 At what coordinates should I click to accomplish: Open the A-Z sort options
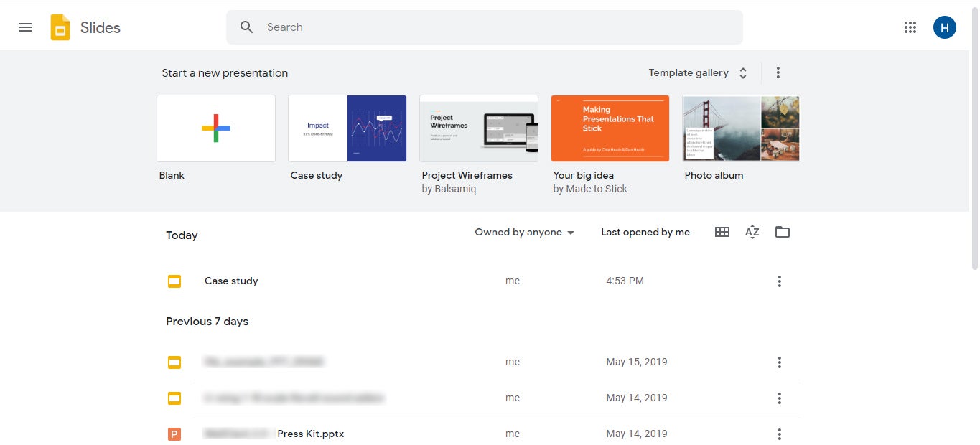(x=752, y=232)
